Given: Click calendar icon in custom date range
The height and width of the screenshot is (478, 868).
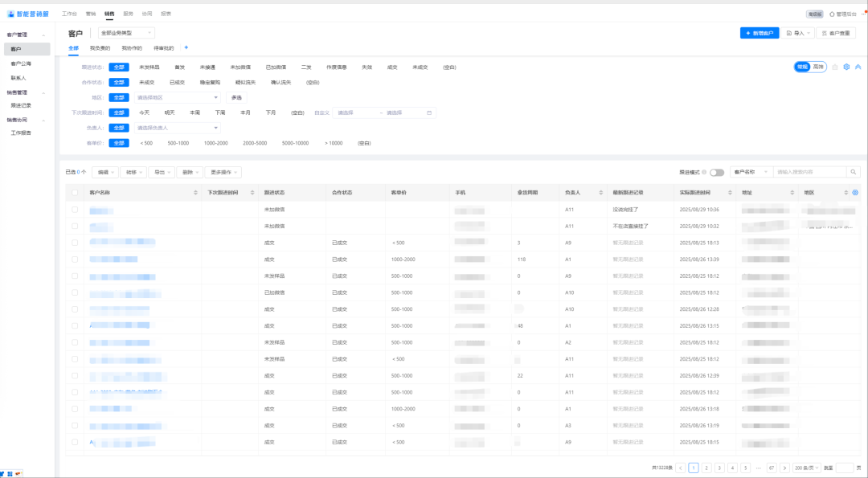Looking at the screenshot, I should click(429, 112).
